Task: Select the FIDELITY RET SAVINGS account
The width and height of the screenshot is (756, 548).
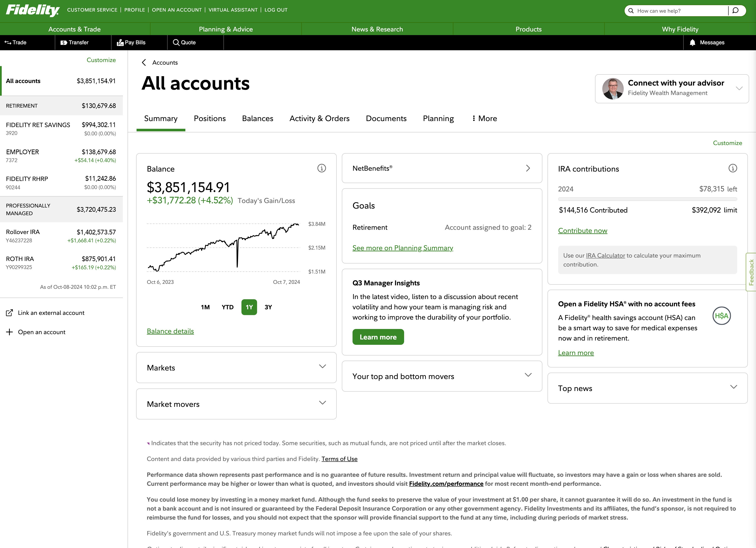Action: pyautogui.click(x=61, y=129)
